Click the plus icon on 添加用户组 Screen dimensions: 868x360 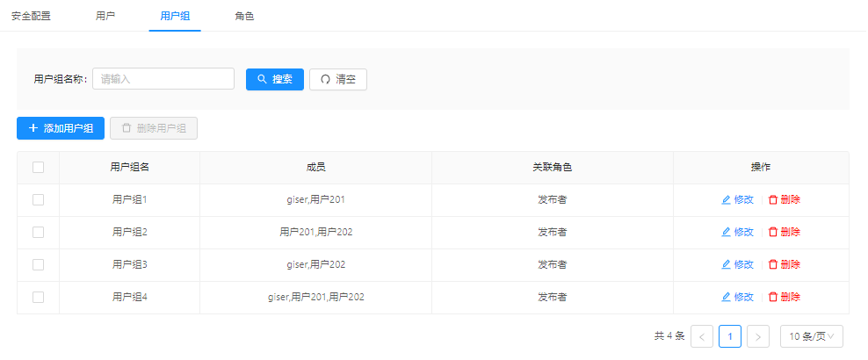click(x=33, y=128)
